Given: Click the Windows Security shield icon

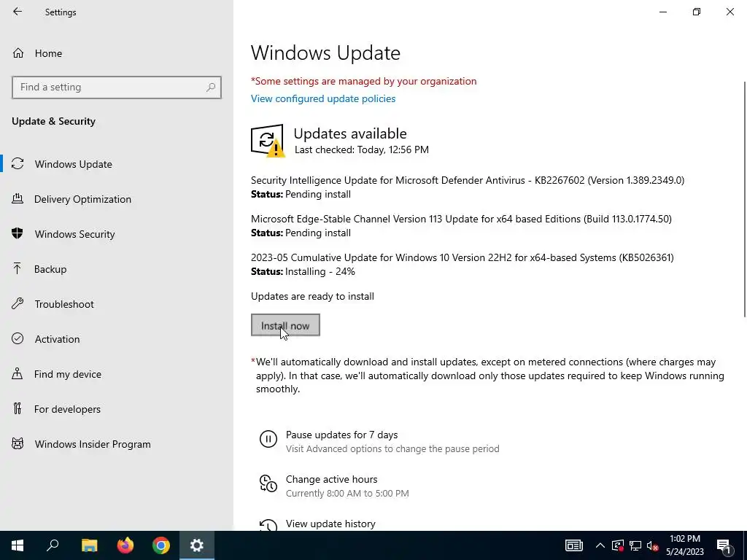Looking at the screenshot, I should pyautogui.click(x=18, y=233).
